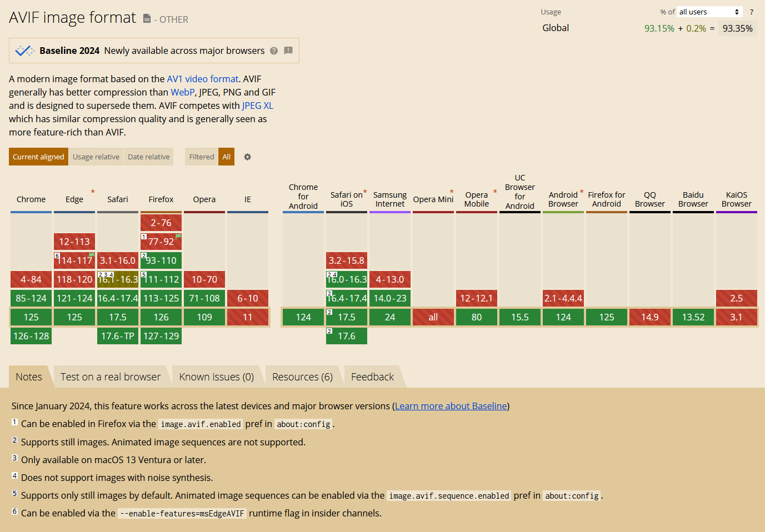This screenshot has width=765, height=532.
Task: Click Samsung Internet column header
Action: pos(390,199)
